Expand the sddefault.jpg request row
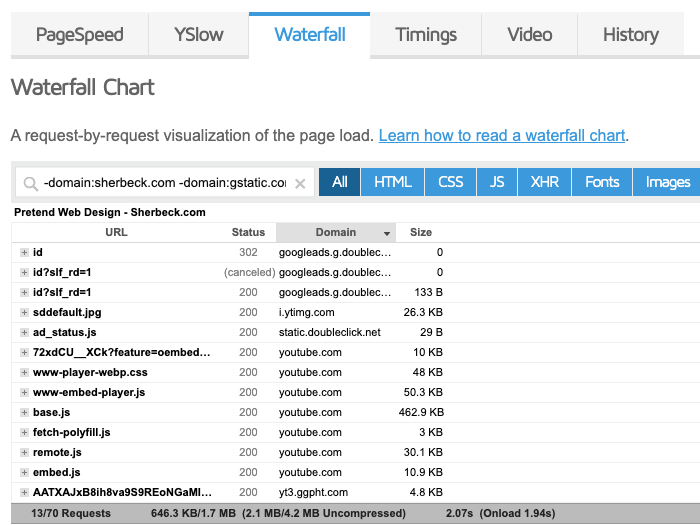Viewport: 700px width, 525px height. (24, 312)
